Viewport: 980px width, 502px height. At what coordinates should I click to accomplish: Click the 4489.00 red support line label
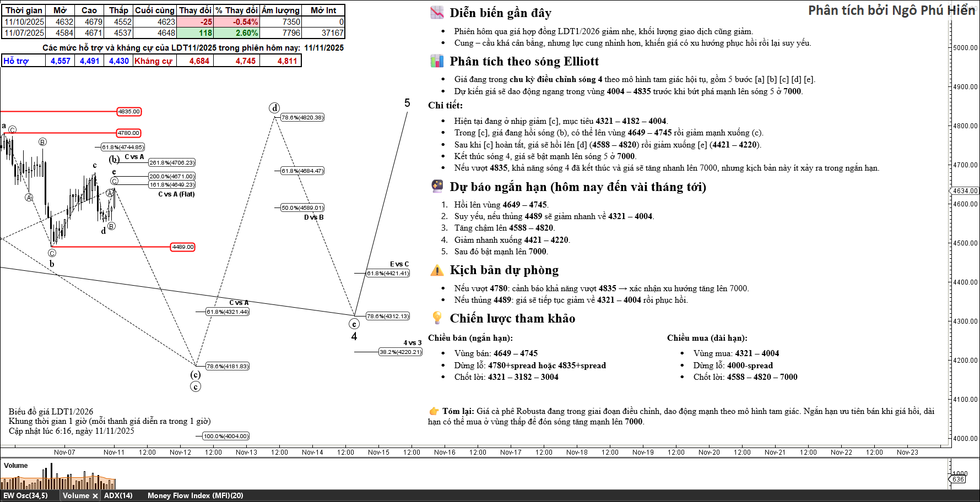(x=183, y=247)
